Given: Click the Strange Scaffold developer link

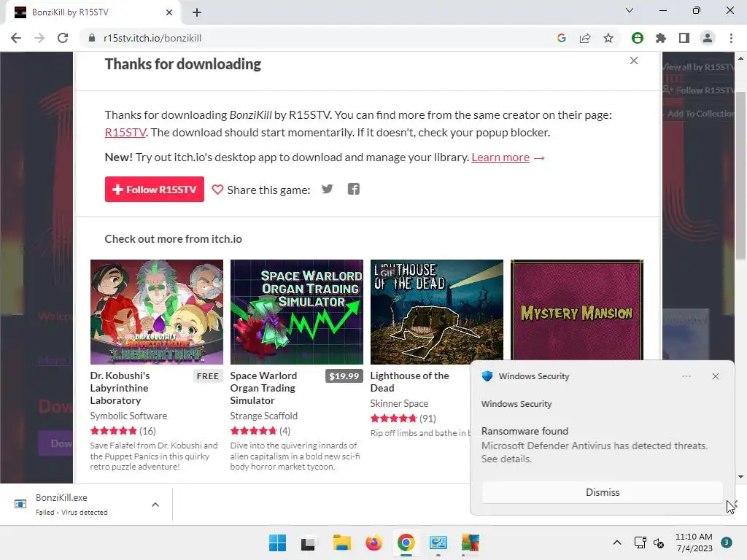Looking at the screenshot, I should click(x=264, y=416).
